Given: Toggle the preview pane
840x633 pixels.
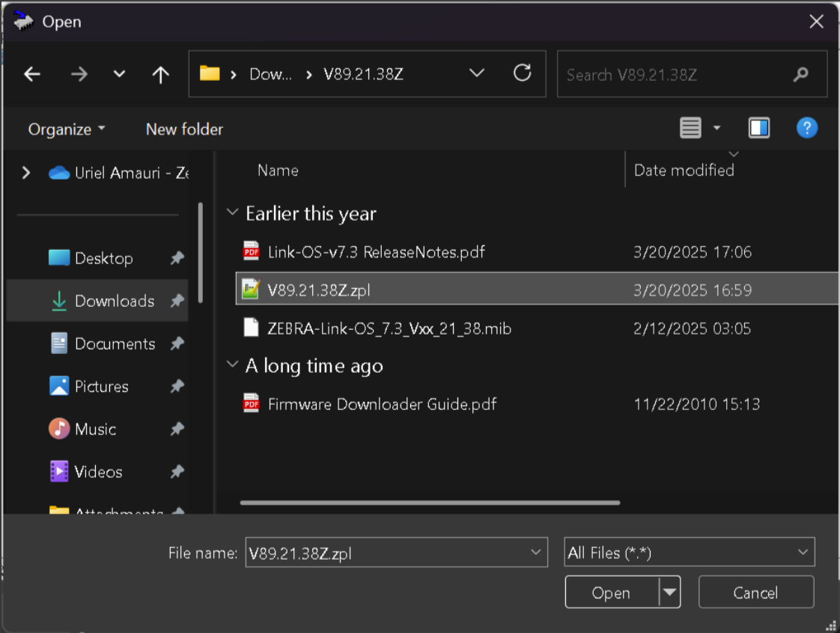Looking at the screenshot, I should pyautogui.click(x=759, y=128).
